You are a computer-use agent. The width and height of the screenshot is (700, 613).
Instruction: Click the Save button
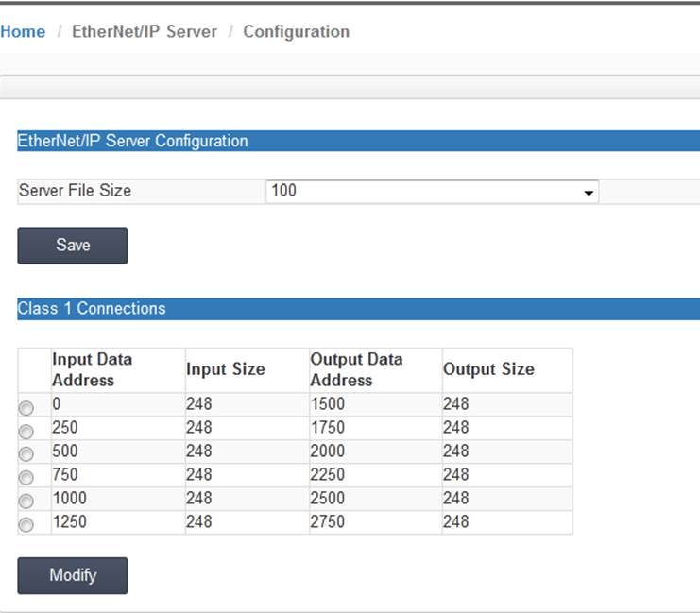coord(73,246)
